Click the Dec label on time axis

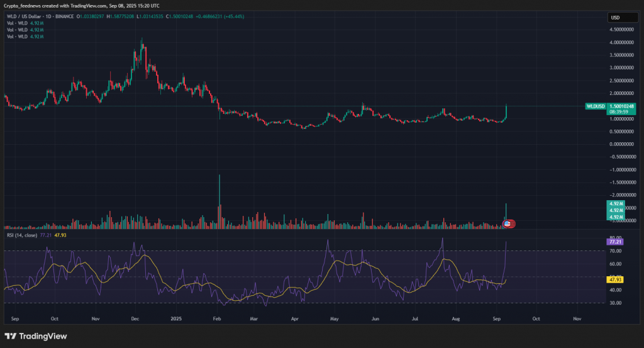tap(135, 319)
